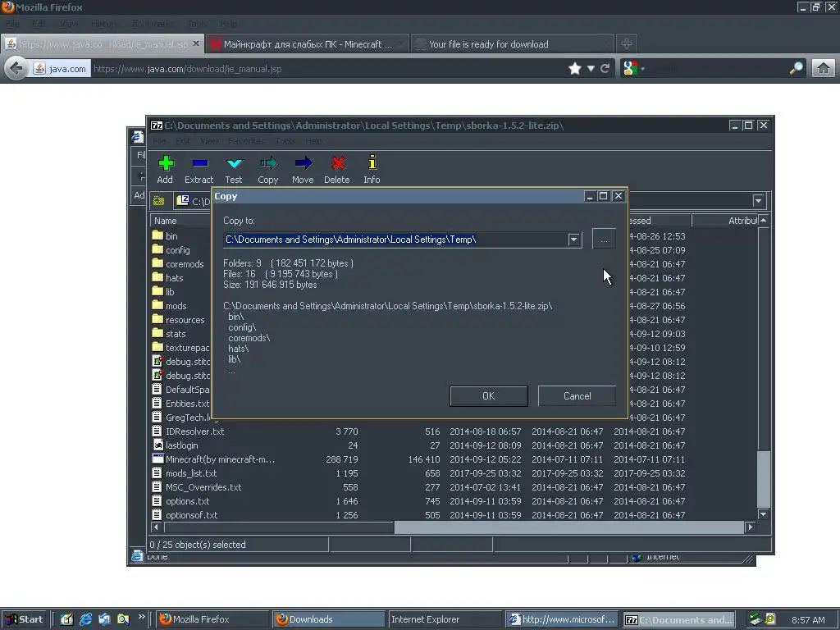The image size is (840, 630).
Task: Click the Delete toolbar icon
Action: 337,163
